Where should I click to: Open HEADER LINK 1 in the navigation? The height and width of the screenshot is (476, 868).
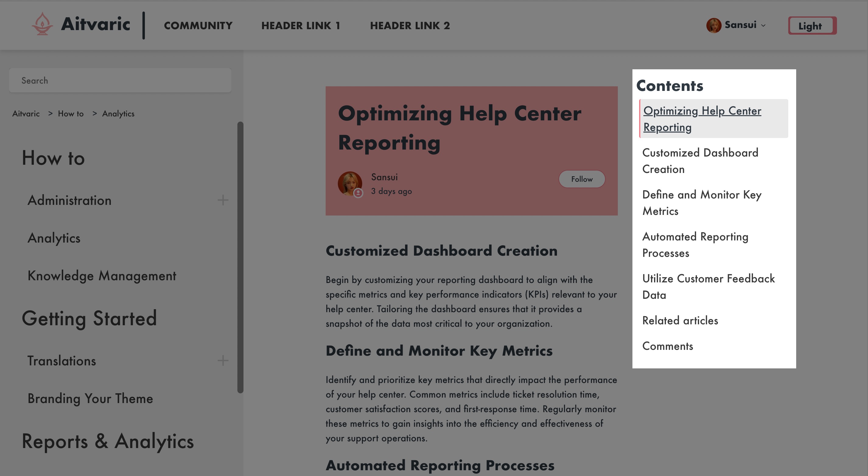(x=301, y=26)
